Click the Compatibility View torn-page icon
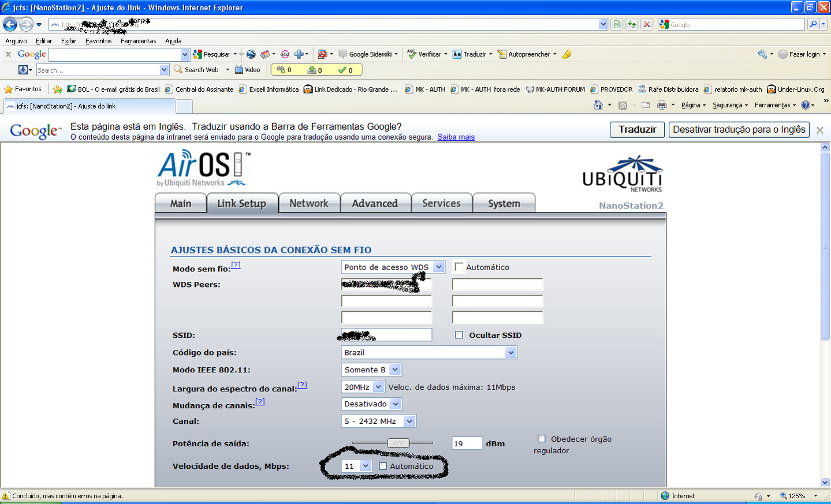Image resolution: width=831 pixels, height=504 pixels. 617,24
